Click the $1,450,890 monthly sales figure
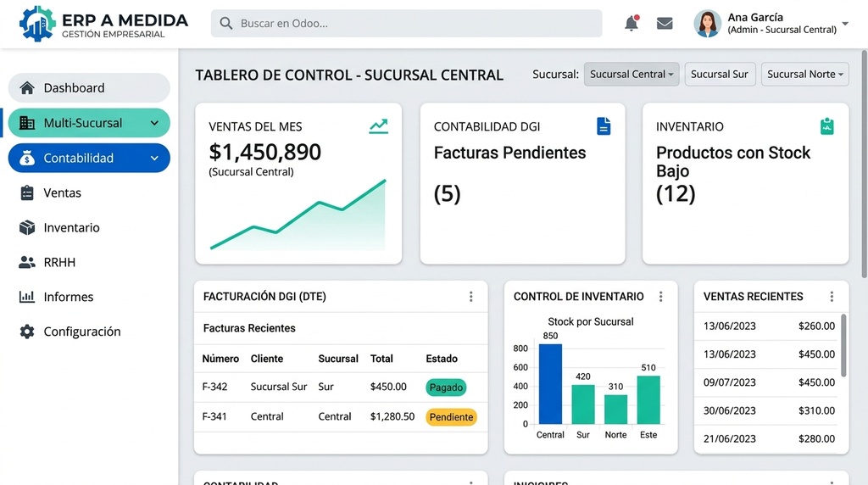The height and width of the screenshot is (485, 868). [264, 153]
